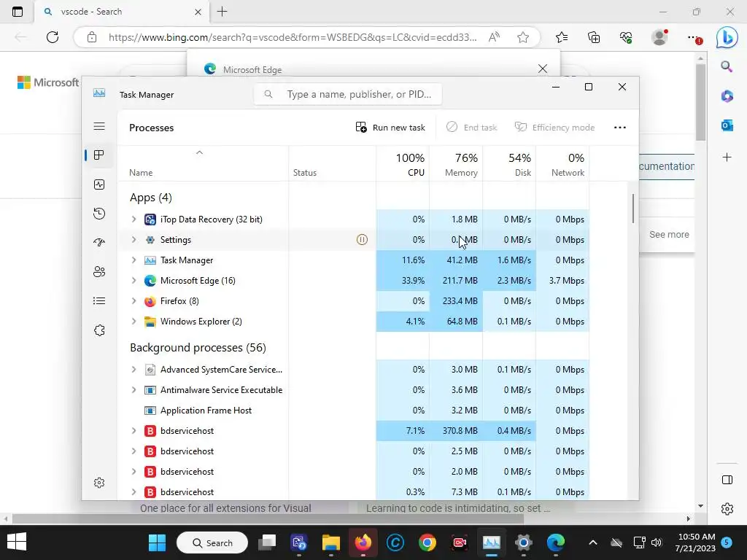Open Task Manager hamburger navigation menu
The height and width of the screenshot is (560, 747).
(x=99, y=126)
